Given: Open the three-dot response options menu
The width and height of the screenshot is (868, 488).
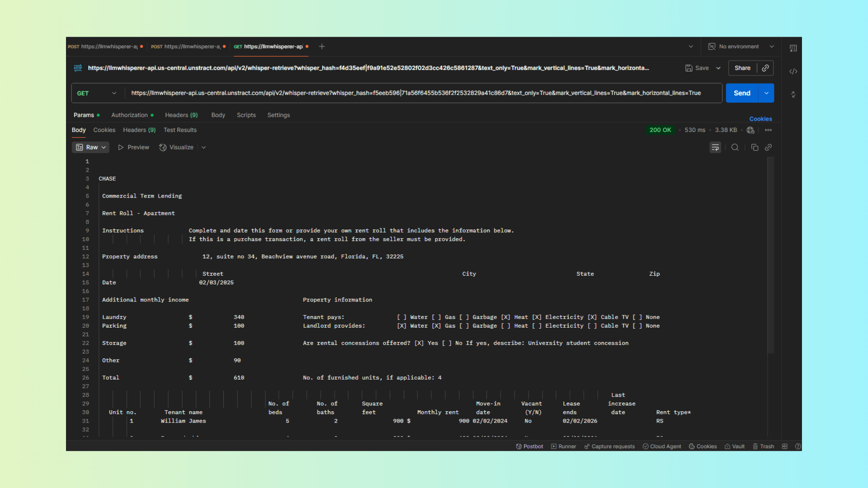Looking at the screenshot, I should click(x=768, y=130).
